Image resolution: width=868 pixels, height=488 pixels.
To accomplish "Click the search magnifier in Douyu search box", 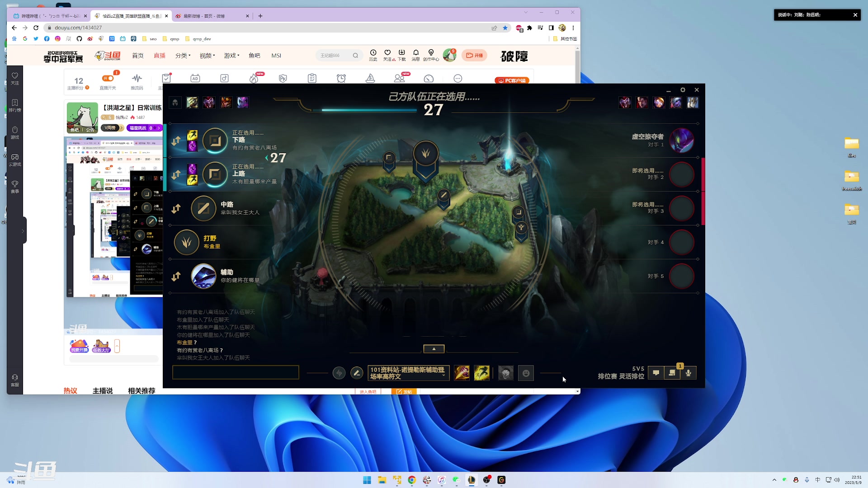I will click(355, 56).
